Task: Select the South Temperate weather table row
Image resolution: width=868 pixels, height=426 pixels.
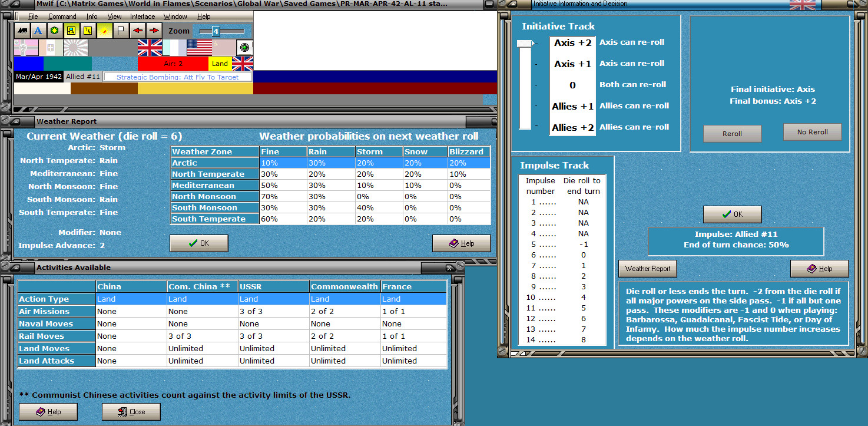Action: (x=330, y=219)
